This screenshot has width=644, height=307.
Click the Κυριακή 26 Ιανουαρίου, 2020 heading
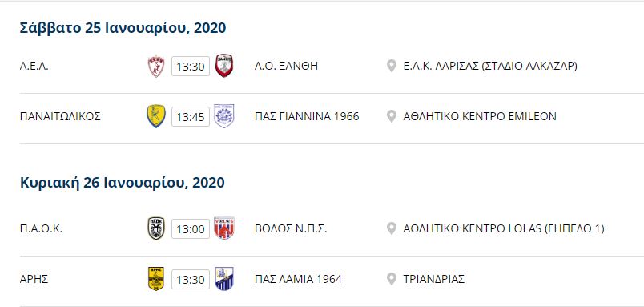[123, 183]
